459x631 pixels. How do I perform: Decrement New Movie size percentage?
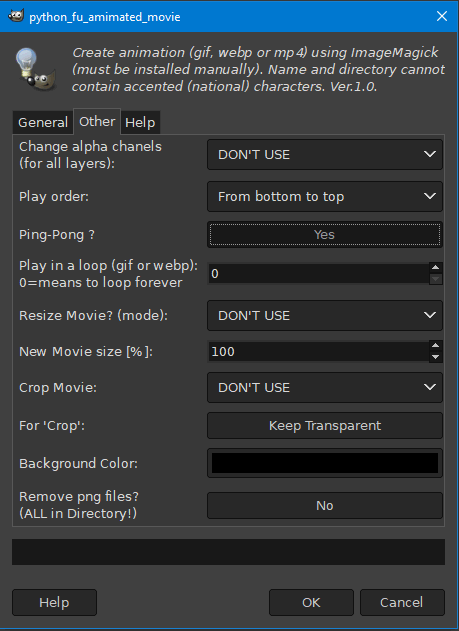[436, 357]
